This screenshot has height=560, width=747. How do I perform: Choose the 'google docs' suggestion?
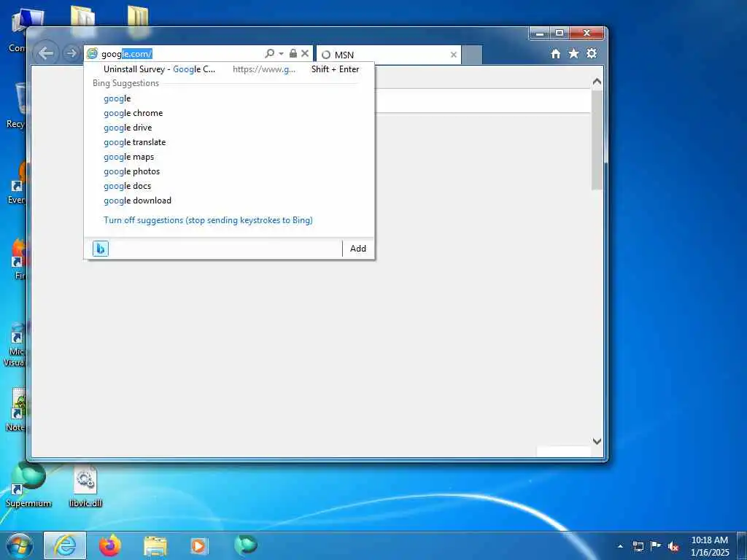coord(127,186)
